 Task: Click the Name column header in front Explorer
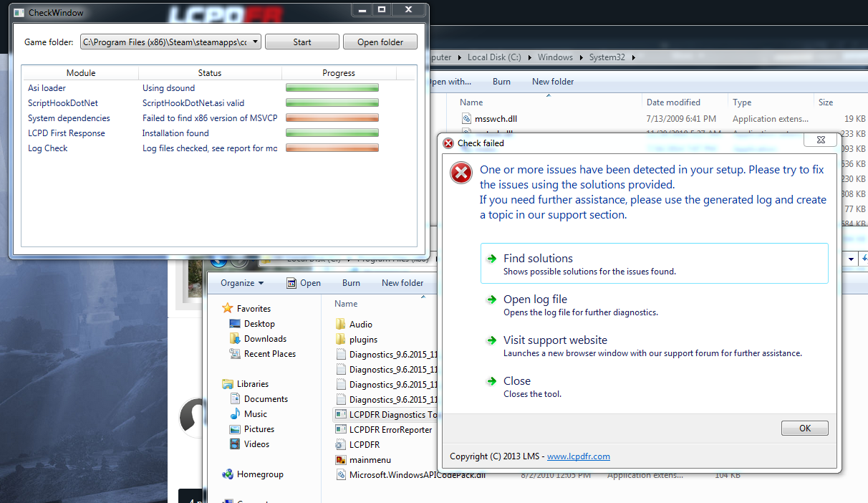346,304
